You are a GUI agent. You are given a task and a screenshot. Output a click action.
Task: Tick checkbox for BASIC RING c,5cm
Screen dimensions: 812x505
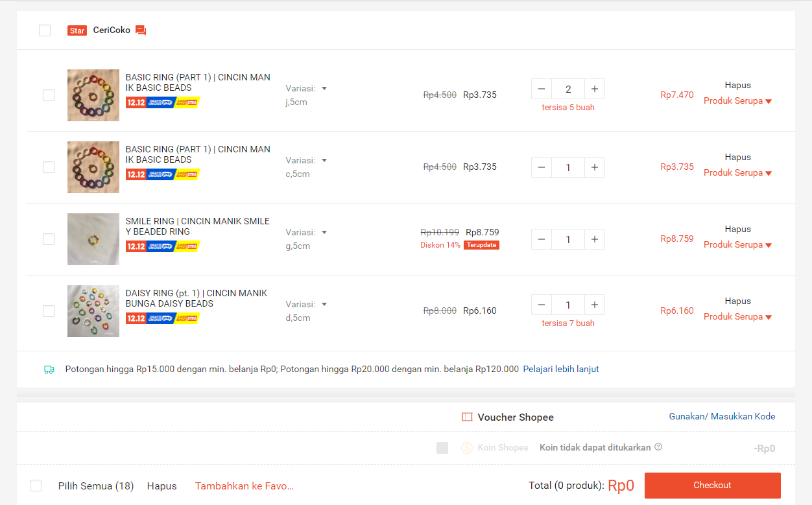pyautogui.click(x=49, y=167)
